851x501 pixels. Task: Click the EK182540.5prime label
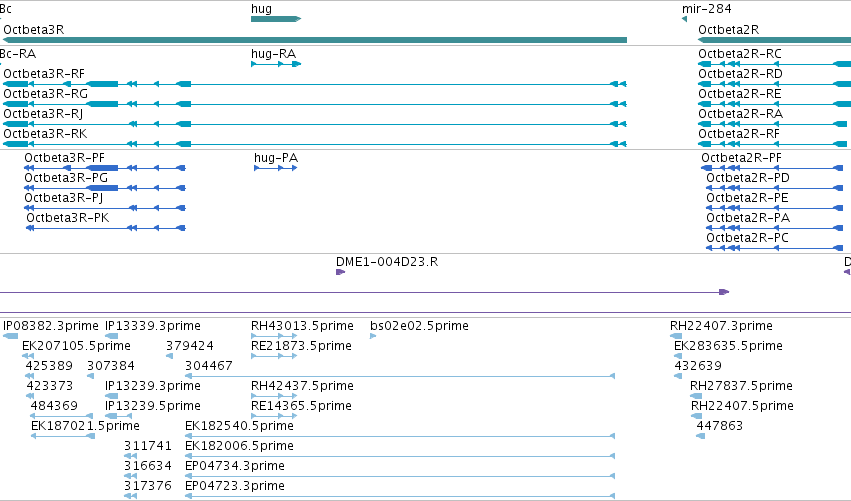point(239,427)
